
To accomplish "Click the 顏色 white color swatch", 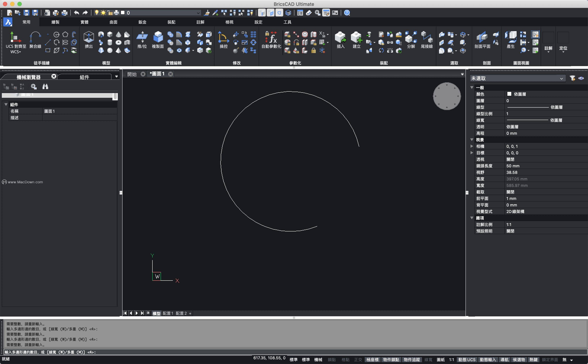I will click(509, 94).
